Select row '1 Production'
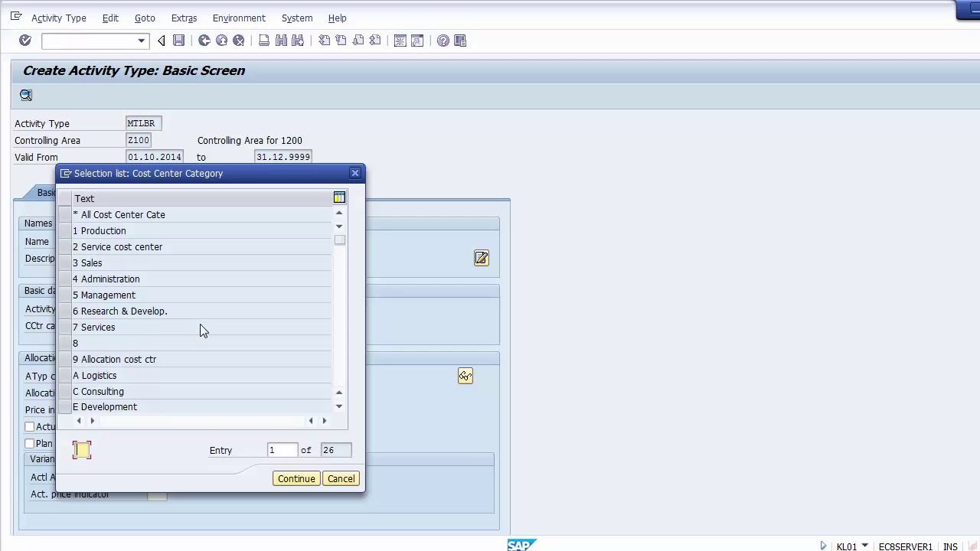 click(x=201, y=230)
